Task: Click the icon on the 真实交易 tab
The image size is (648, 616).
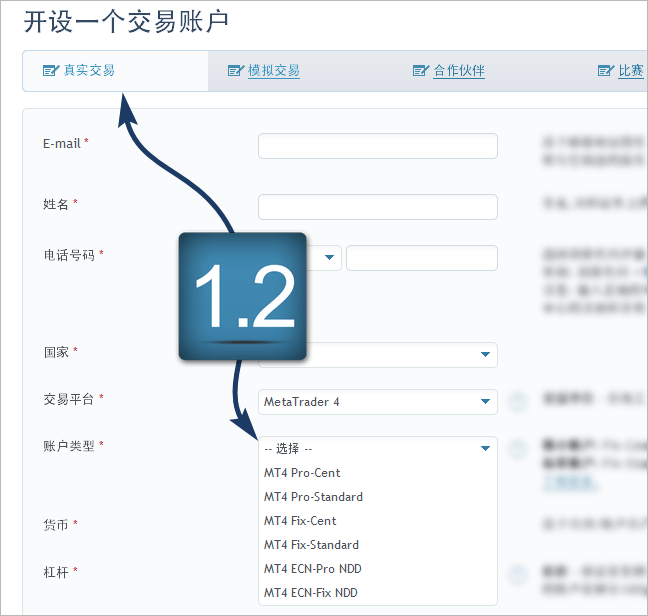Action: 50,71
